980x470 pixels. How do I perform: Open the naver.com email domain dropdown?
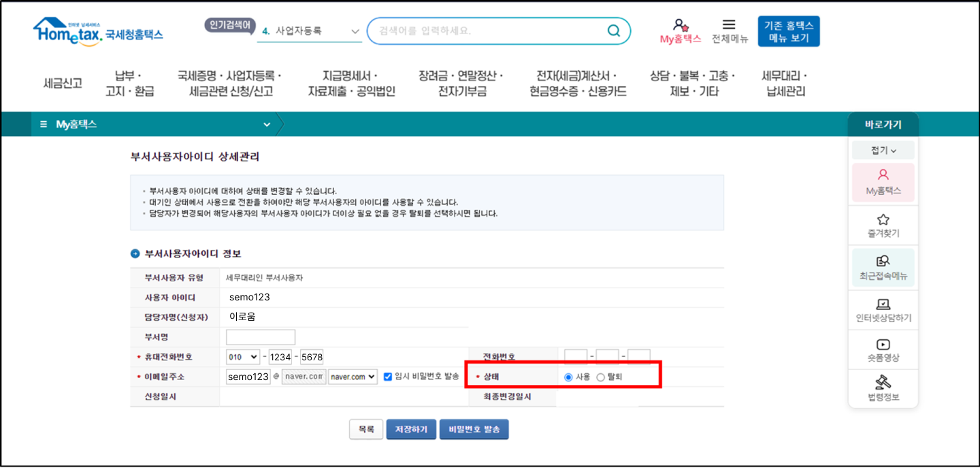pos(353,377)
